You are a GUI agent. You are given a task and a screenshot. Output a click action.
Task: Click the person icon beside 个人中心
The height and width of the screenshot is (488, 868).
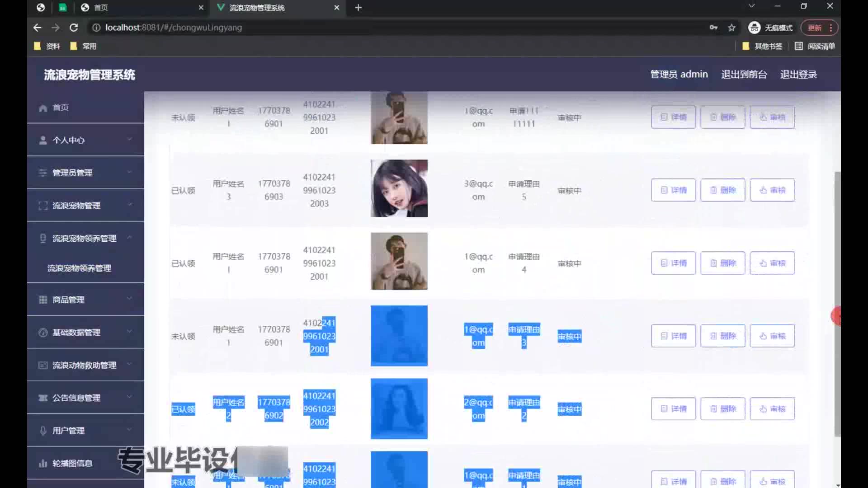[x=43, y=140]
